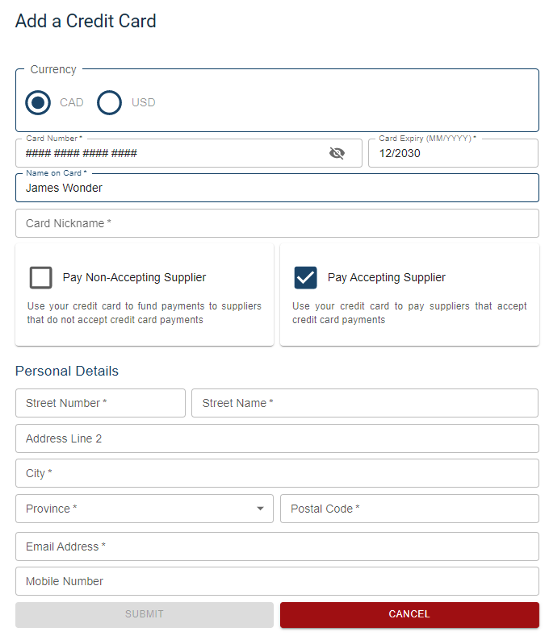This screenshot has width=547, height=642.
Task: Uncheck Pay Accepting Supplier checkbox
Action: pyautogui.click(x=305, y=278)
